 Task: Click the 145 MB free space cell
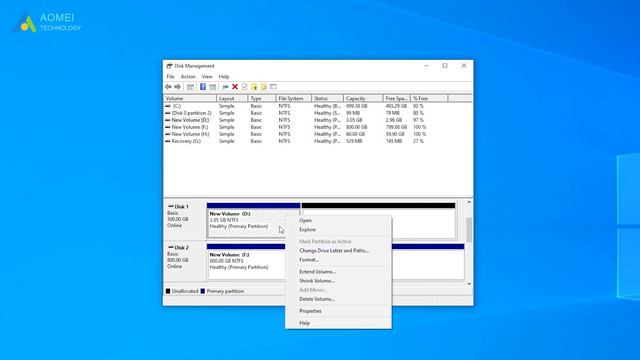pyautogui.click(x=394, y=141)
